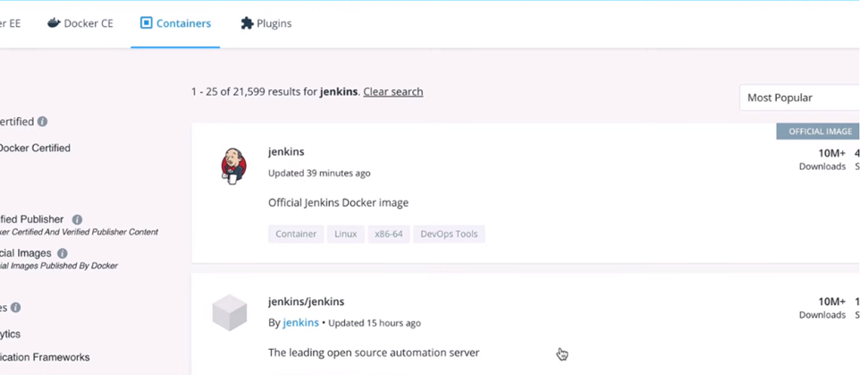The width and height of the screenshot is (868, 375).
Task: Show info icon next to Official Images
Action: (63, 253)
